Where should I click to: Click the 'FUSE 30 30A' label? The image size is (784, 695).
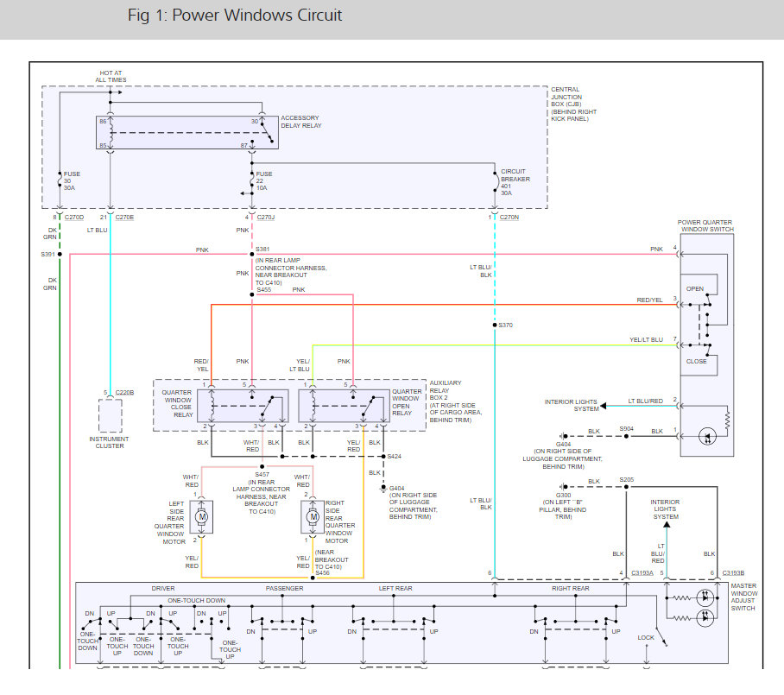point(72,181)
